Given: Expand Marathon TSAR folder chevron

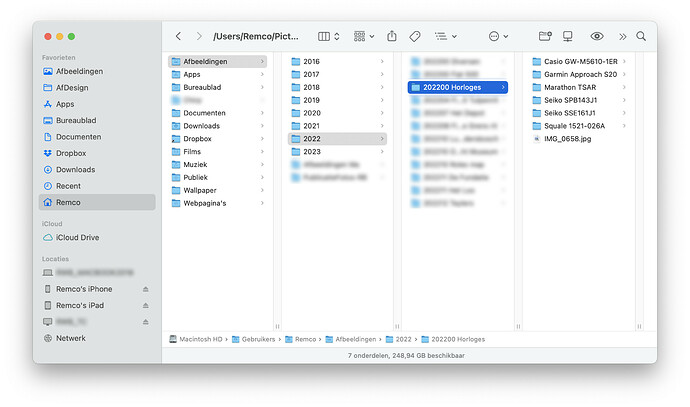Looking at the screenshot, I should click(x=624, y=87).
